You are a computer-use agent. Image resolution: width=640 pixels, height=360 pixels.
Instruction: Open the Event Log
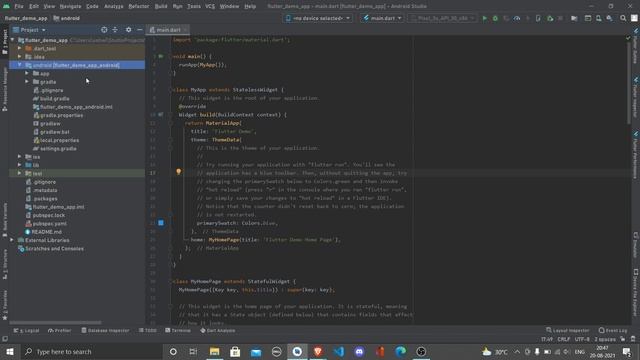coord(613,331)
